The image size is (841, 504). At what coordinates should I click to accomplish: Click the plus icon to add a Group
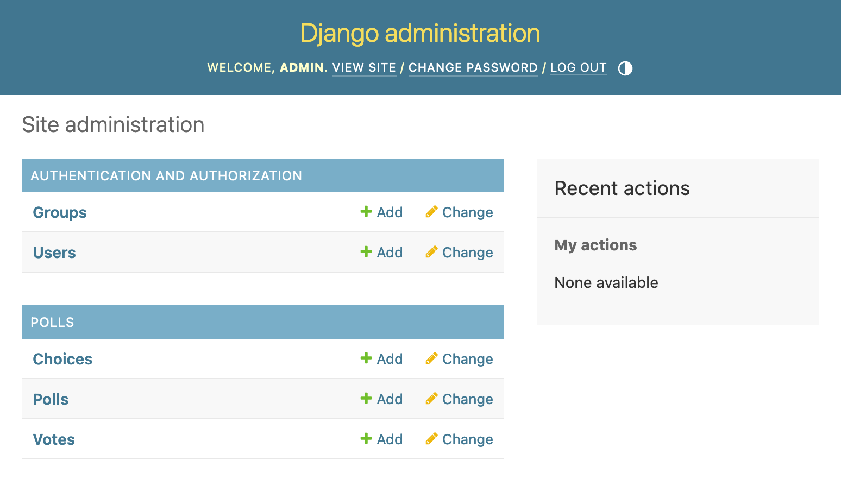pos(366,212)
